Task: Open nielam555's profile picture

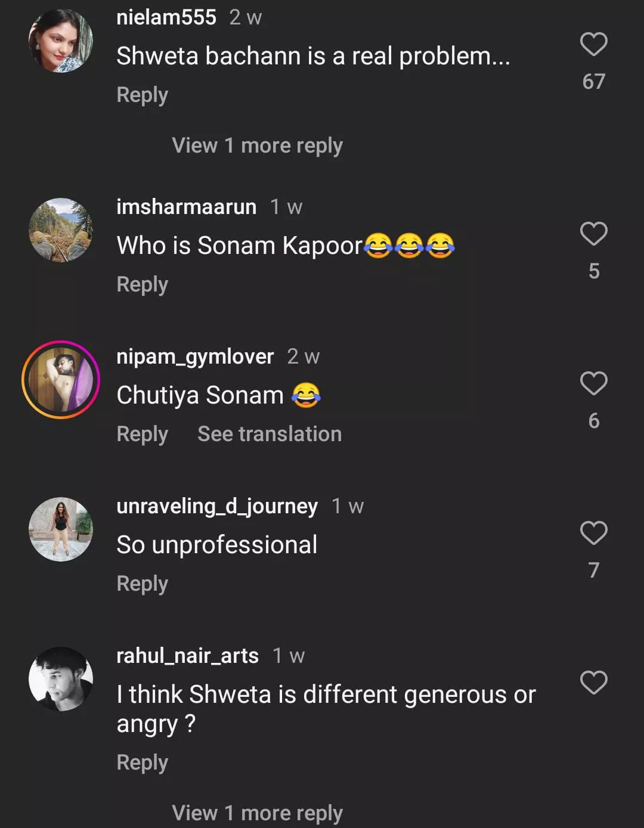Action: (x=61, y=41)
